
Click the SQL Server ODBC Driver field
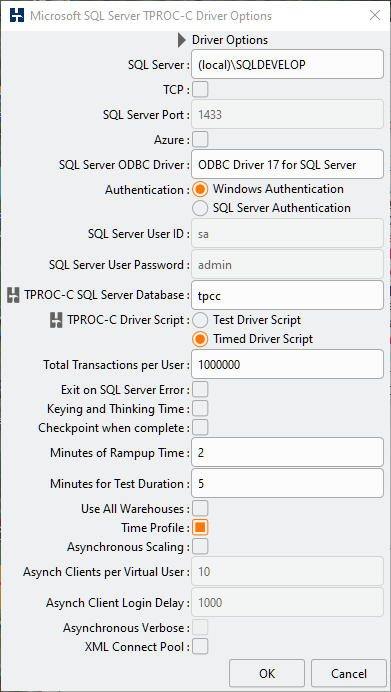(x=287, y=165)
